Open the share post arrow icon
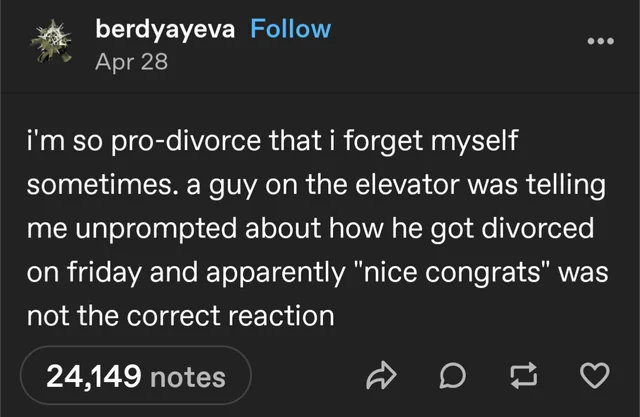The height and width of the screenshot is (417, 640). tap(381, 375)
